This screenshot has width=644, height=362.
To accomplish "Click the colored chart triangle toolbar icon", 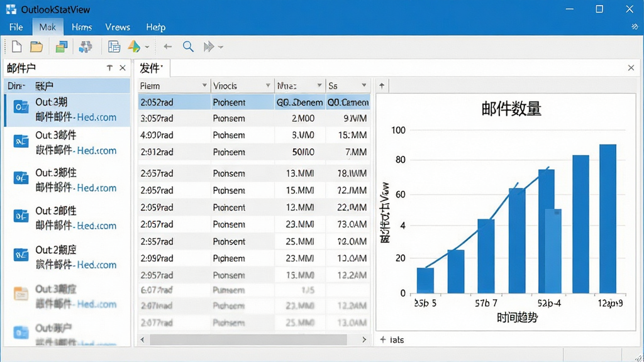I will [134, 47].
